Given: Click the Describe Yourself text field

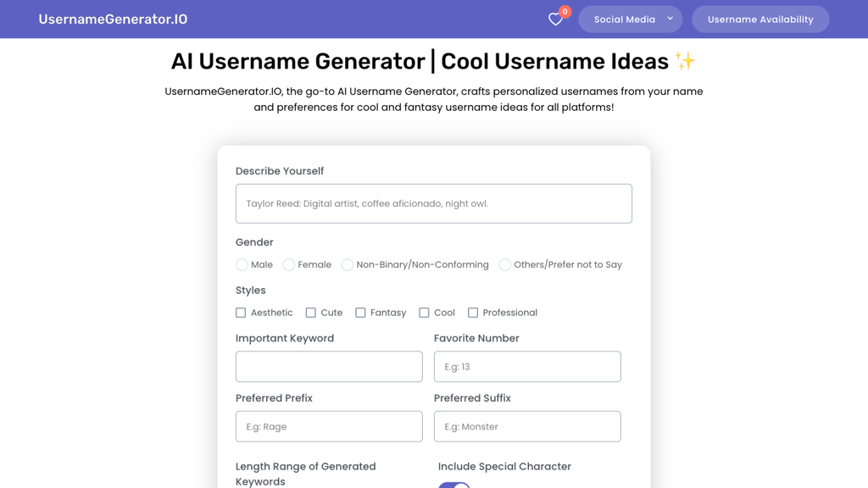Looking at the screenshot, I should tap(434, 203).
